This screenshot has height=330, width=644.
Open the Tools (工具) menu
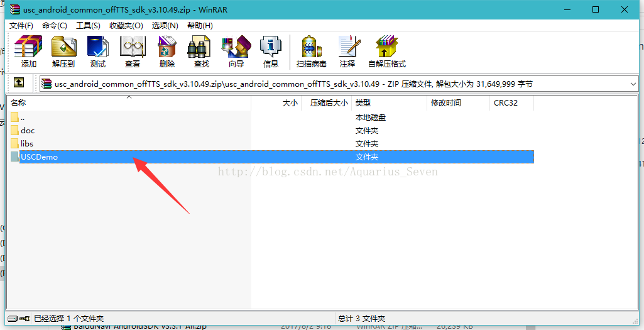(x=89, y=26)
